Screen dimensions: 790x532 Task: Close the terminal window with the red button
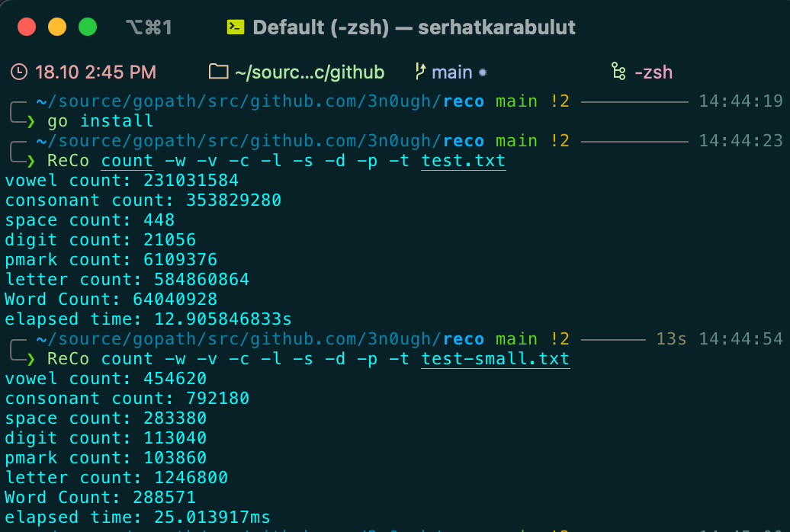(x=27, y=28)
